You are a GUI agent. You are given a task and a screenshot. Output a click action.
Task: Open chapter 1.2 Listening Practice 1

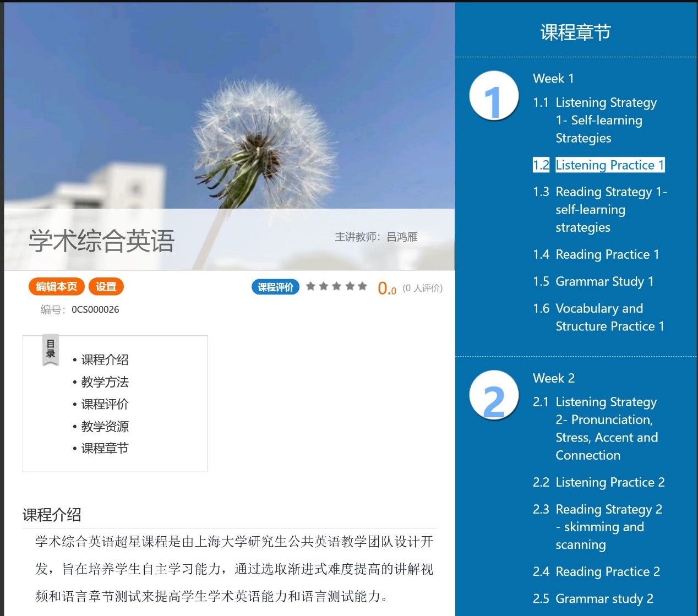point(609,165)
